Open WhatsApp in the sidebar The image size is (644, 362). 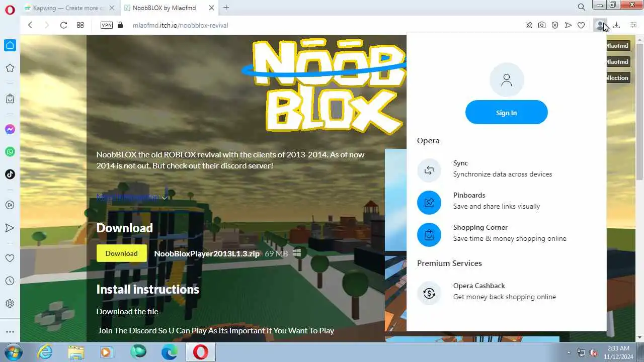click(x=10, y=152)
